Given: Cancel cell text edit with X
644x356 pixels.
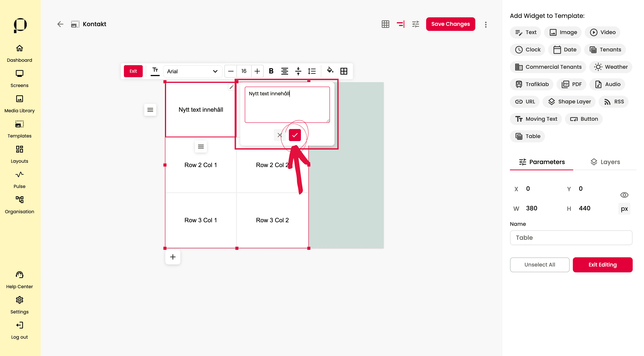Looking at the screenshot, I should pos(279,135).
